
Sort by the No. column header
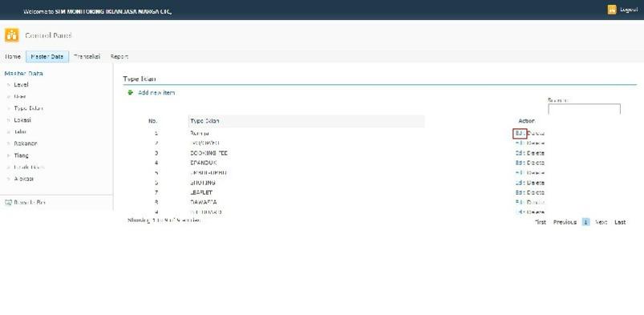coord(153,121)
